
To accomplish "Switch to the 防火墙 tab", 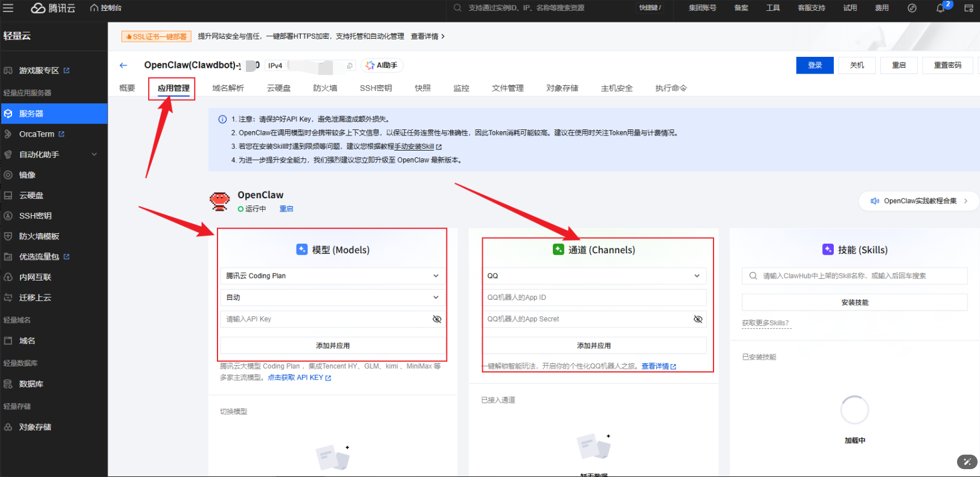I will pos(325,88).
